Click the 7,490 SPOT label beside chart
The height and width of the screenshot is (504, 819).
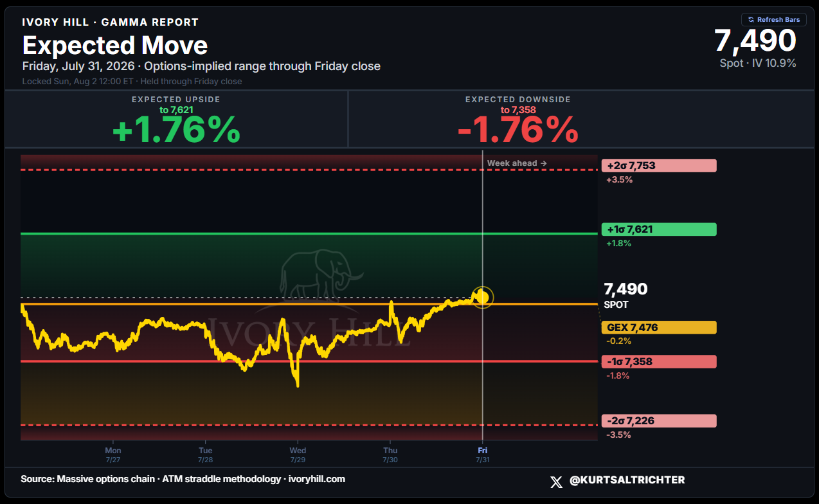[x=625, y=295]
